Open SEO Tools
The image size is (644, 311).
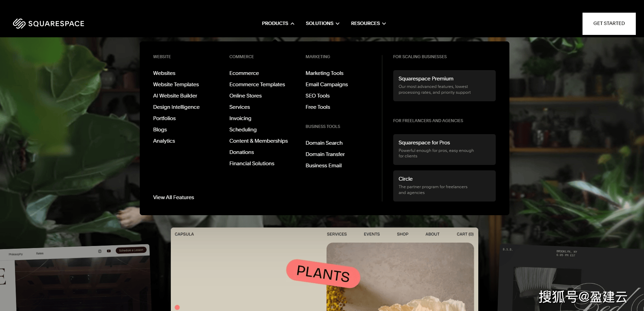point(318,96)
